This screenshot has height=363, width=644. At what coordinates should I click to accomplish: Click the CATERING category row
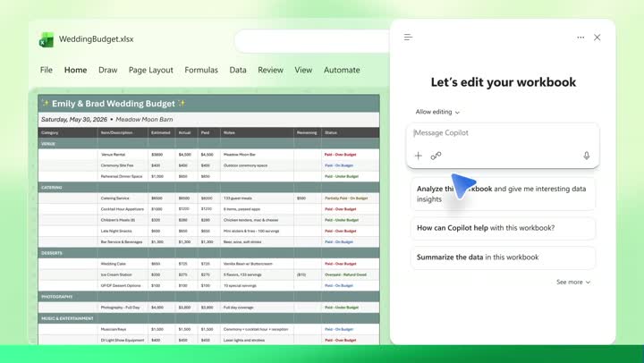pyautogui.click(x=208, y=187)
